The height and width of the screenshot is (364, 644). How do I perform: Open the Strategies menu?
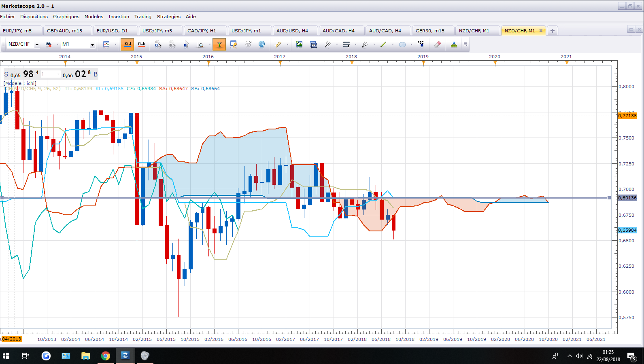(x=169, y=17)
